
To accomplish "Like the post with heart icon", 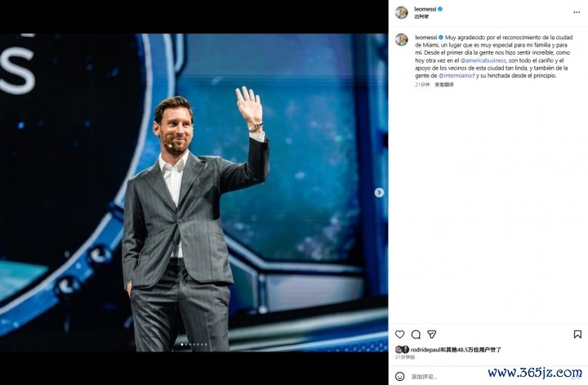I will [x=399, y=334].
